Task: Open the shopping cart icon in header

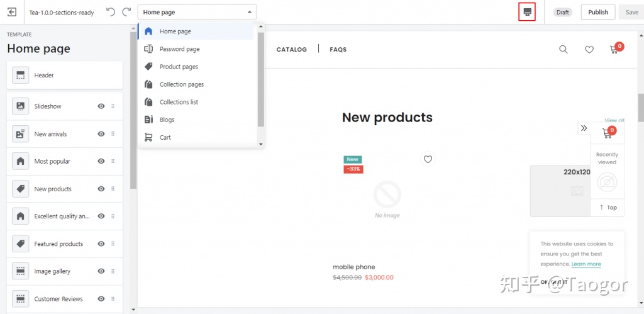Action: click(614, 50)
